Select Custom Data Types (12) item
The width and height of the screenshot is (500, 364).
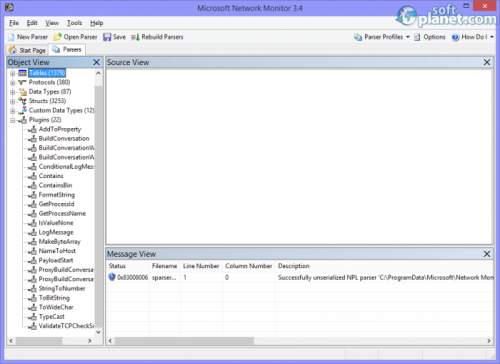(x=61, y=110)
